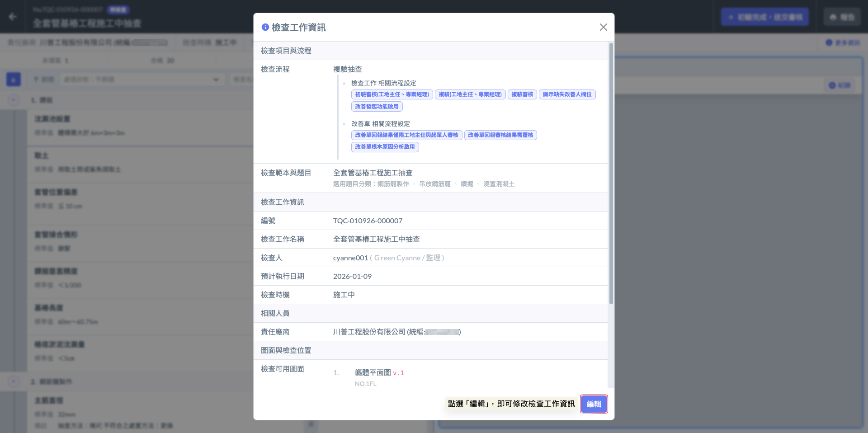This screenshot has height=433, width=868.
Task: Click the 改善單根本原因分析啟用 tag
Action: tap(385, 147)
